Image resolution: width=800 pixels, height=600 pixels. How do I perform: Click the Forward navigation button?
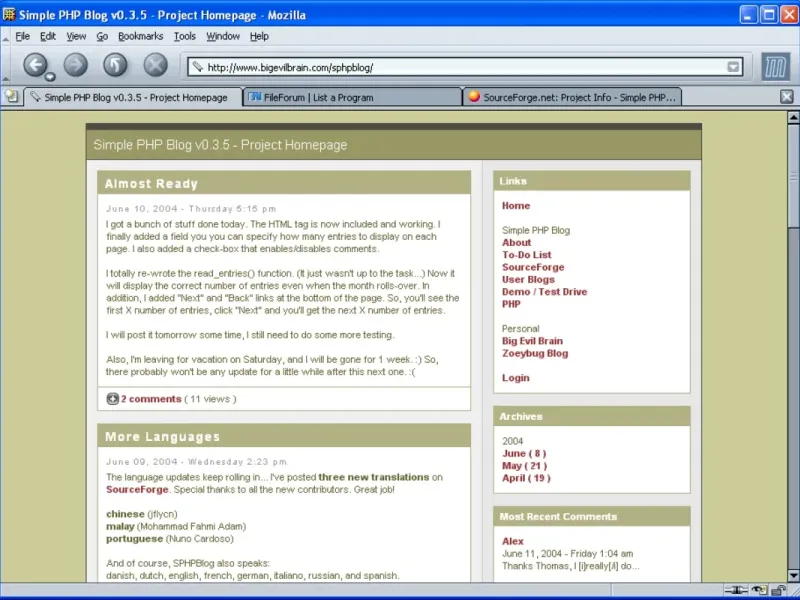pos(76,65)
